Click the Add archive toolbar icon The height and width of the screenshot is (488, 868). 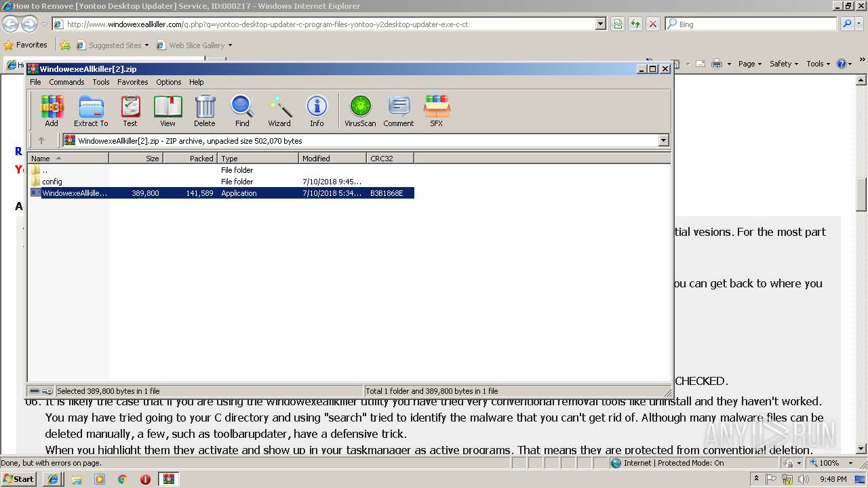52,110
